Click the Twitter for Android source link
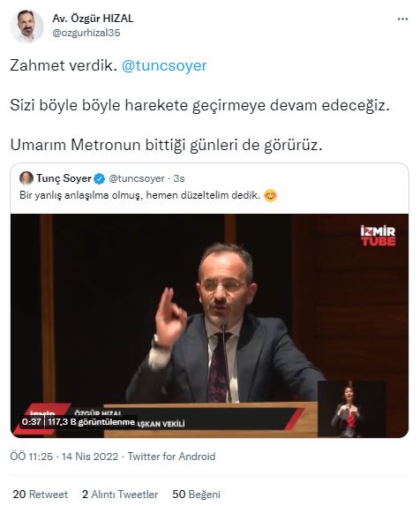 pos(171,457)
